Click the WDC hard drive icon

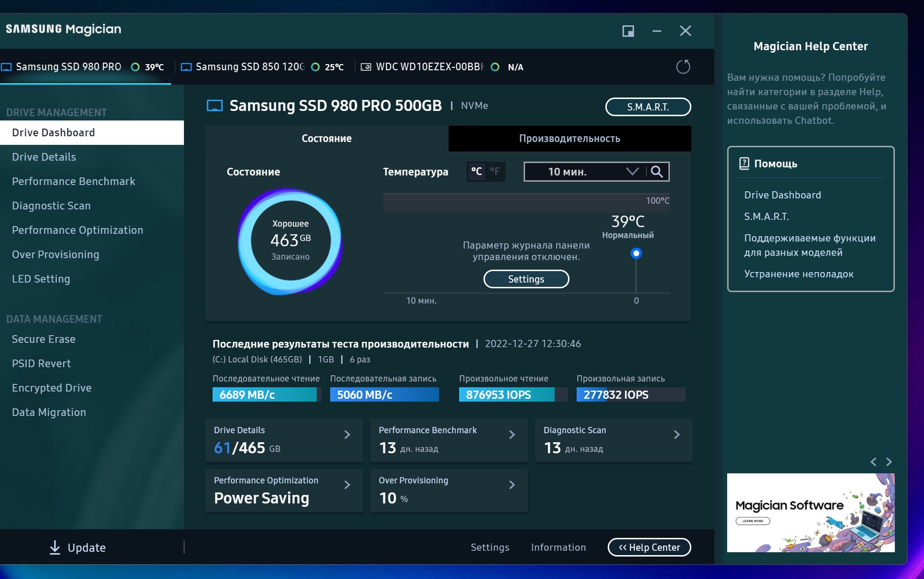[x=365, y=67]
